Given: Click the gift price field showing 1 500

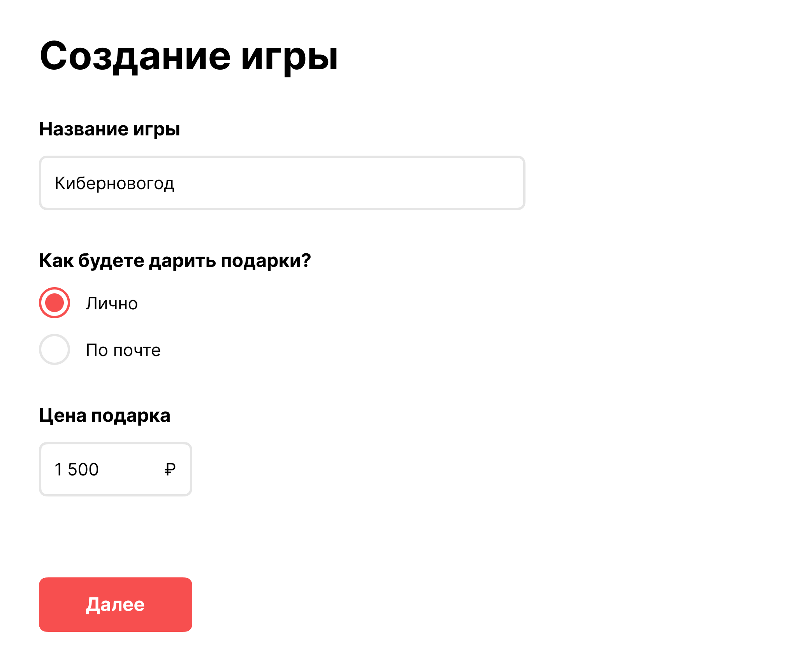Looking at the screenshot, I should pyautogui.click(x=115, y=469).
